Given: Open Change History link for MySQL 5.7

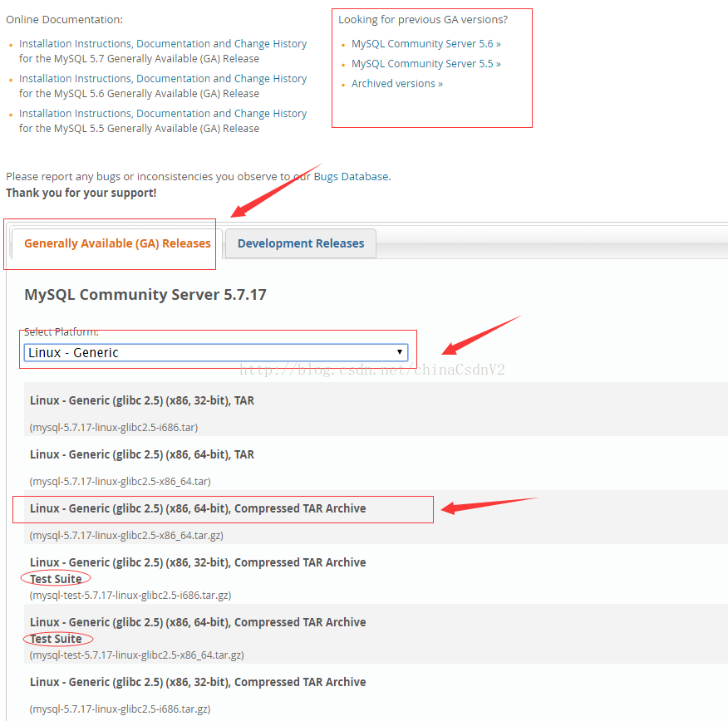Looking at the screenshot, I should pos(270,44).
